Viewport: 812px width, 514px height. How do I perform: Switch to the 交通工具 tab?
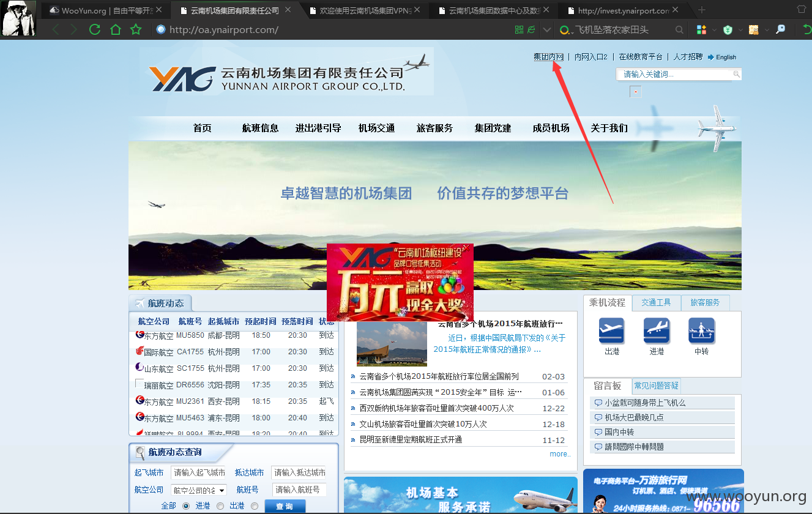click(656, 302)
